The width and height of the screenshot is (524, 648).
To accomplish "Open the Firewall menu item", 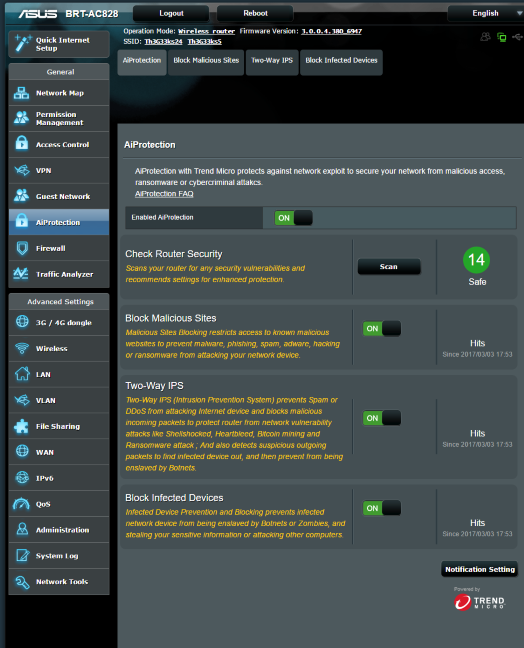I will coord(59,248).
